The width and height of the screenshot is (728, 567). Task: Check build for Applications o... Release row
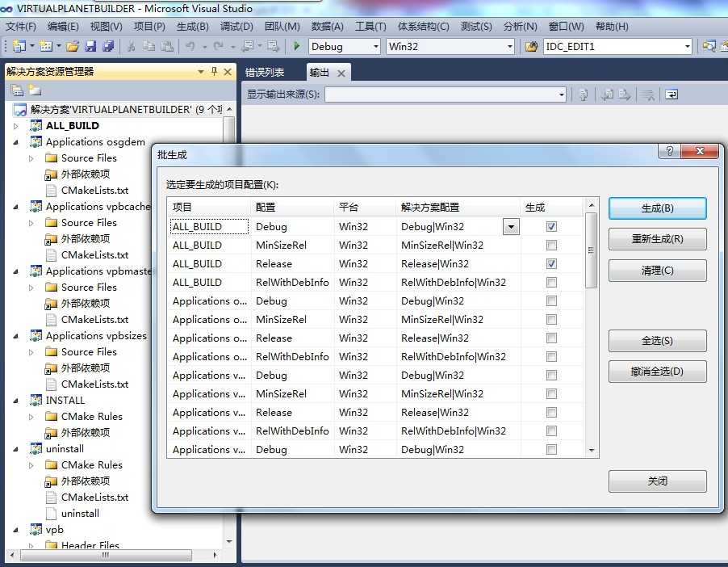551,338
